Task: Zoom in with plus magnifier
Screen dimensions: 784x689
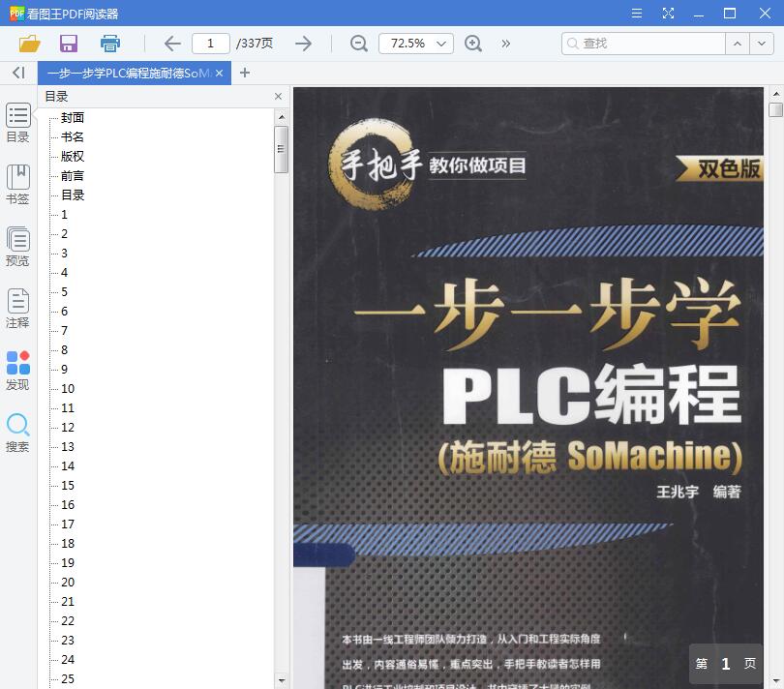Action: tap(473, 44)
